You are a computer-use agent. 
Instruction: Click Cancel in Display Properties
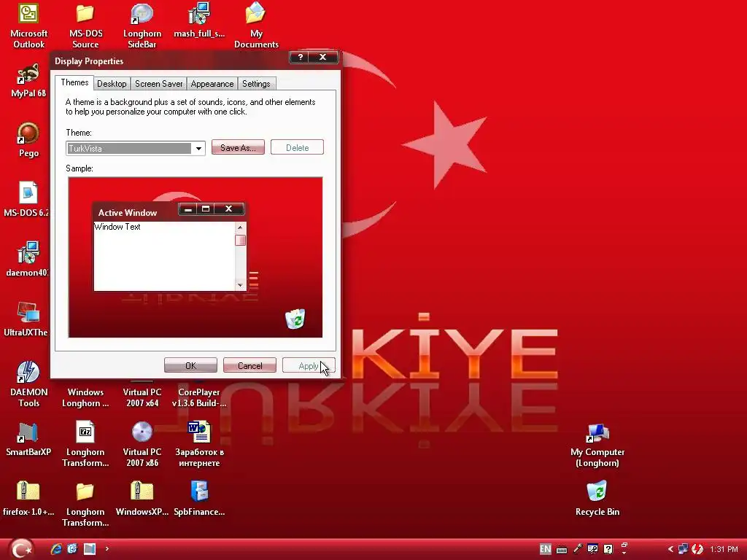(249, 366)
